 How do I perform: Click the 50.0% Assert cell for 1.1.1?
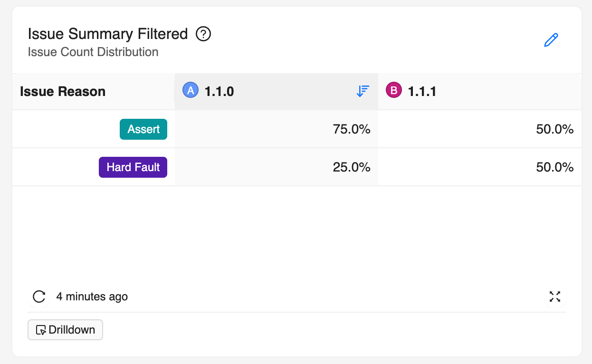click(554, 129)
